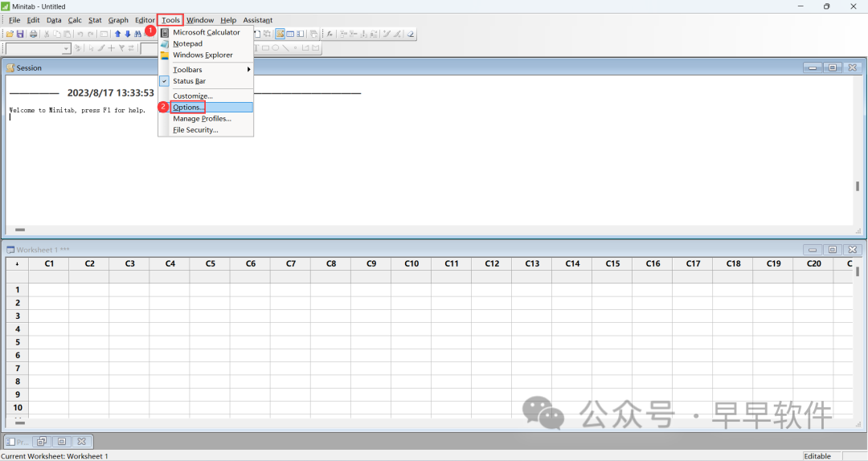Choose Manage Profiles... menu entry
868x461 pixels.
202,119
